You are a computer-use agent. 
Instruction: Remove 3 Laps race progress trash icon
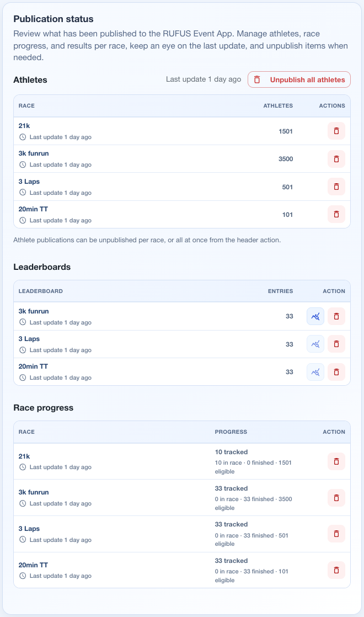(336, 534)
